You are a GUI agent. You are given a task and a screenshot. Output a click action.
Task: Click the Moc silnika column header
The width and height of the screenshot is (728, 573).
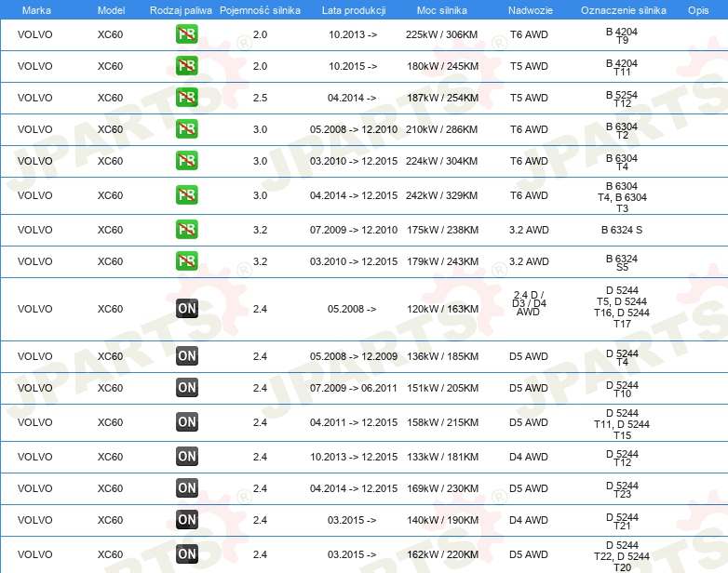point(442,10)
